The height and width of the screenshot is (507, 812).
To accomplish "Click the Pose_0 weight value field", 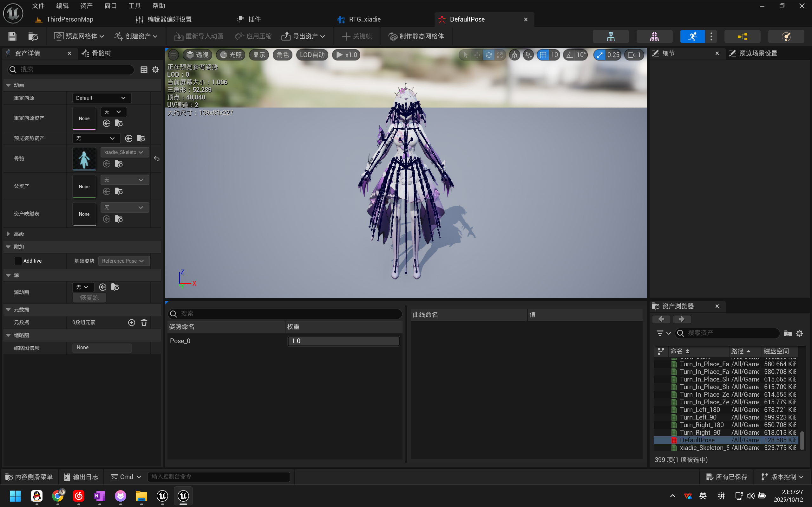I will tap(343, 341).
